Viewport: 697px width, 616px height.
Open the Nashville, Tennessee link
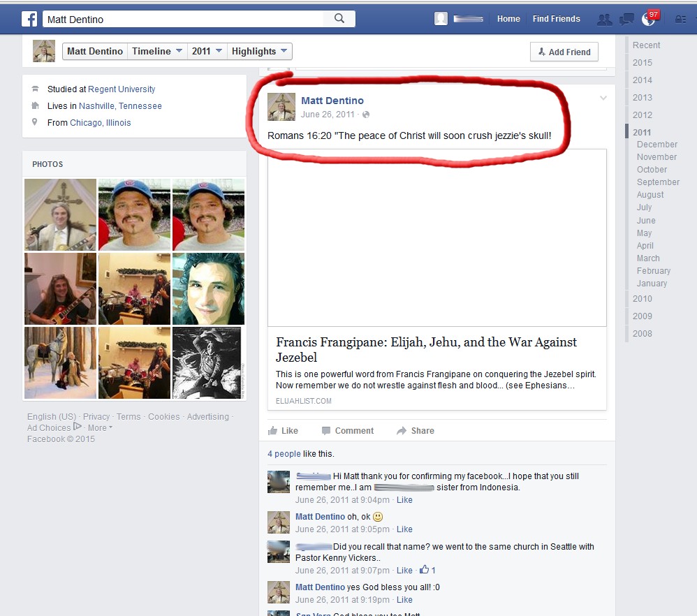(x=120, y=105)
